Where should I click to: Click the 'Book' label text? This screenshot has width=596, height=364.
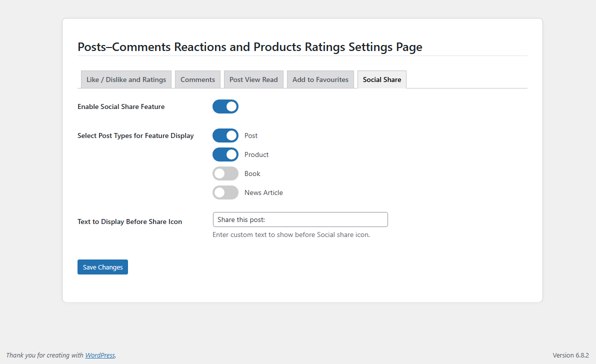252,173
